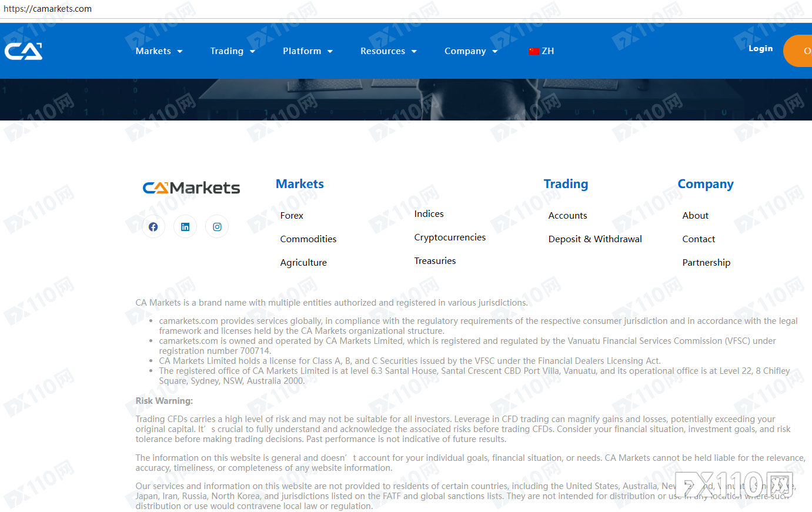Click the 'Risk Warning:' heading text
Image resolution: width=812 pixels, height=512 pixels.
pyautogui.click(x=164, y=401)
